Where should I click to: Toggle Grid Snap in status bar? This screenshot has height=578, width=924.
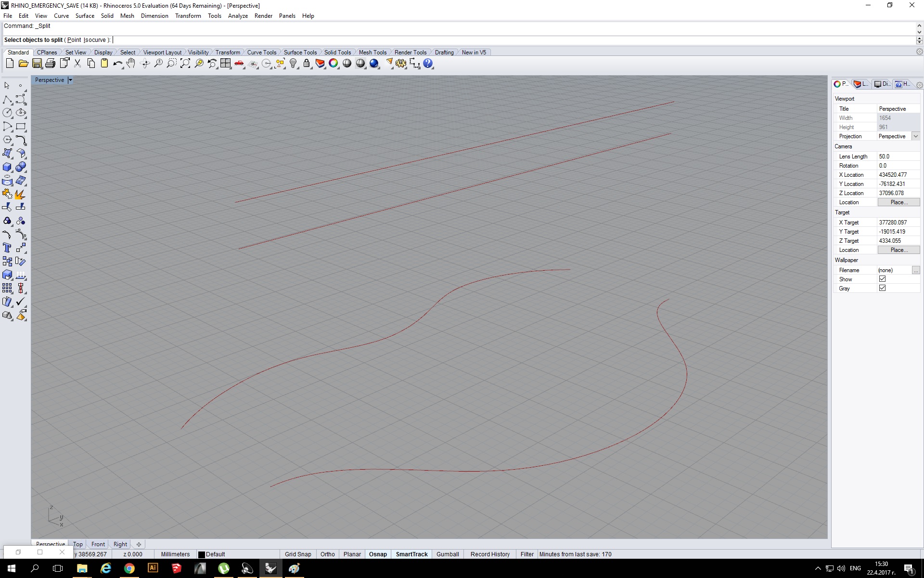(298, 554)
